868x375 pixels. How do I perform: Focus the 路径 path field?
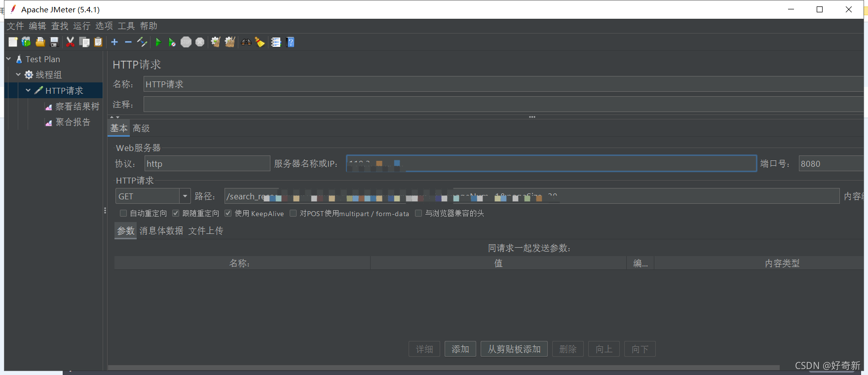click(531, 196)
